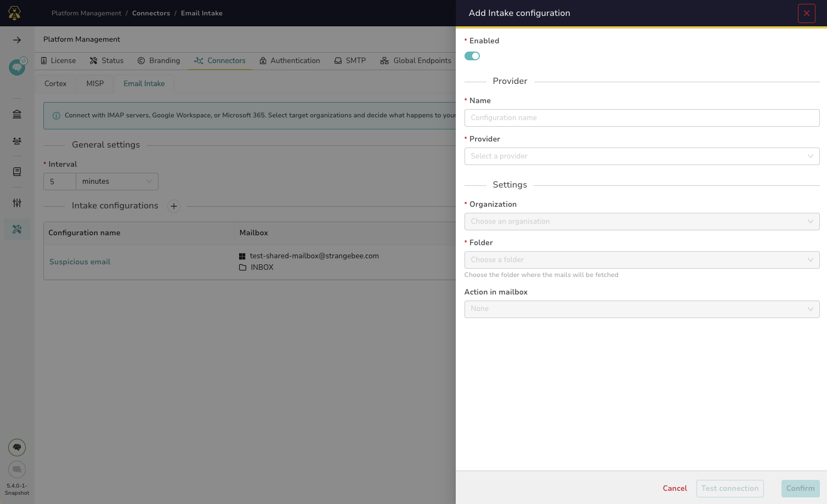Open the users section from the sidebar
The height and width of the screenshot is (504, 827).
click(x=16, y=141)
